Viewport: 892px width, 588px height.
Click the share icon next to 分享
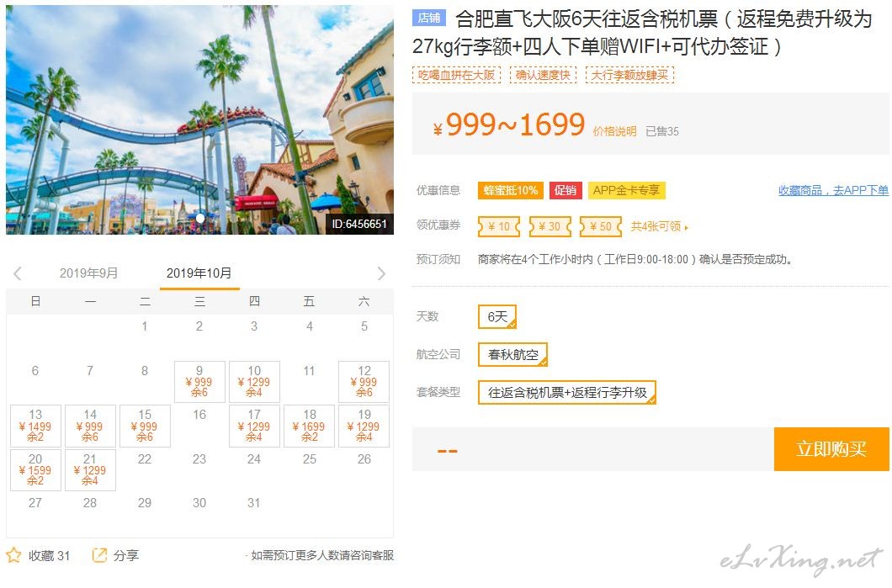99,555
